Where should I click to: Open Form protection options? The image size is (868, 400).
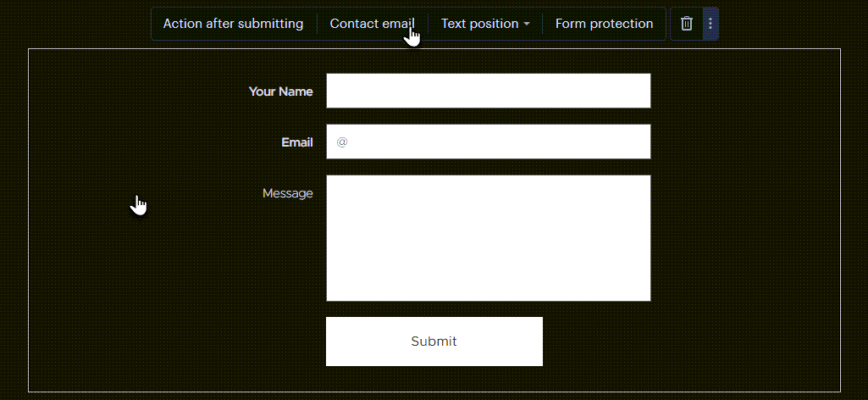(x=604, y=24)
